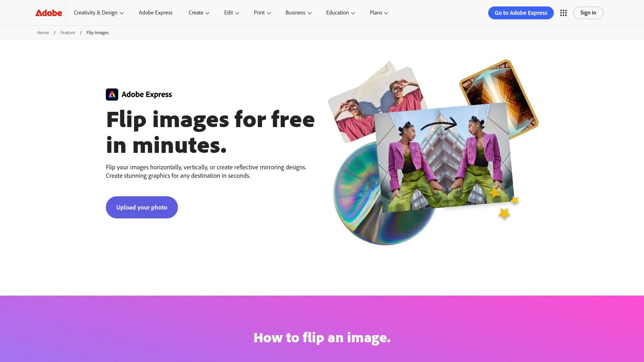
Task: Expand the Creativity & Design menu
Action: tap(99, 13)
